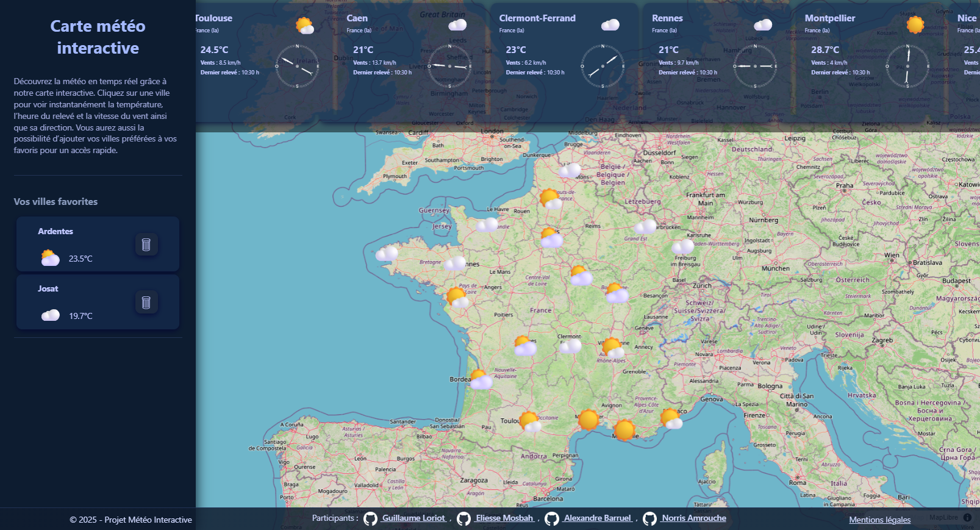
Task: Open Guillaume Loriot profile link
Action: (x=413, y=518)
